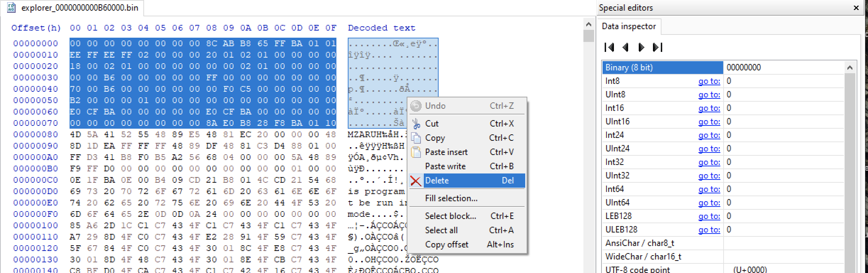Follow the go to link for LEB128
868x273 pixels.
click(709, 216)
